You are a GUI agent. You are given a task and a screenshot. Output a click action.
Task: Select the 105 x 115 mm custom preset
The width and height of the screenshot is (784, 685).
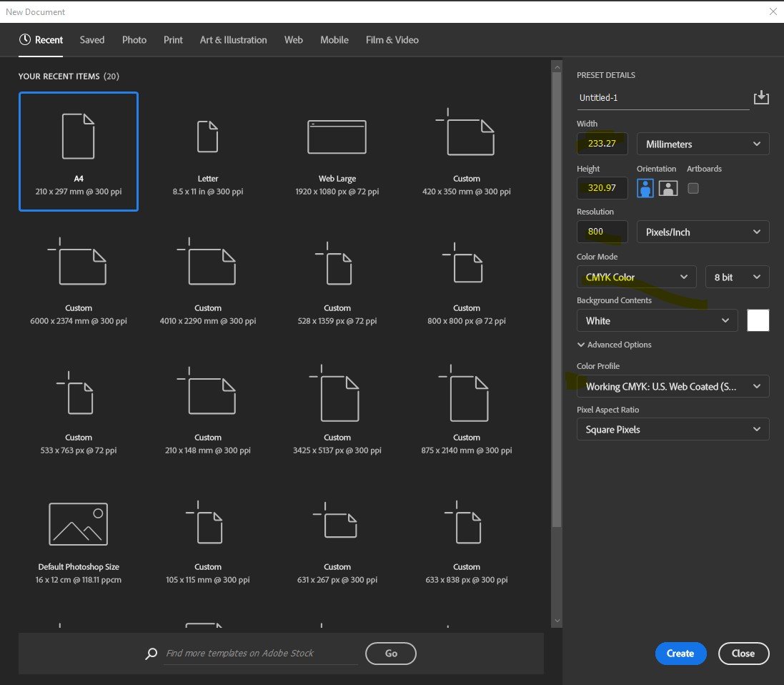click(x=207, y=523)
